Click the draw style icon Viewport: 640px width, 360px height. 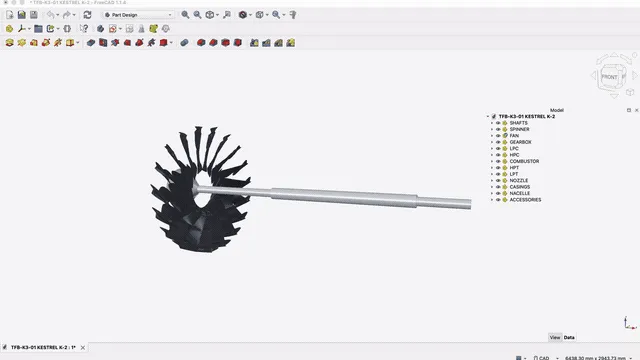point(243,15)
